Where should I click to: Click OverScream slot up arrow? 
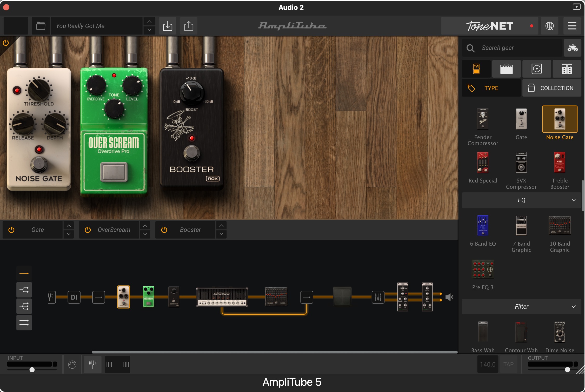click(x=145, y=226)
